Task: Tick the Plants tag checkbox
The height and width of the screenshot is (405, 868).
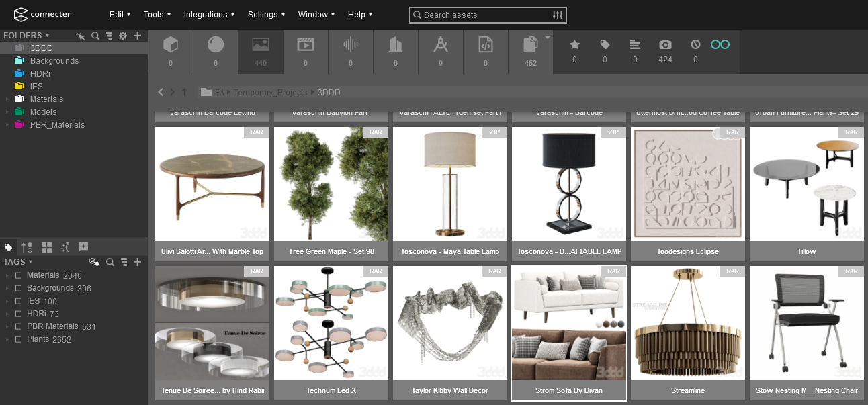Action: [x=19, y=339]
